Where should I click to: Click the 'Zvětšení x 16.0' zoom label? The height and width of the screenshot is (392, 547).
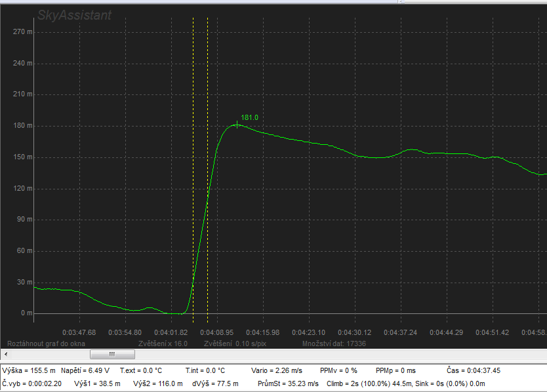click(163, 343)
